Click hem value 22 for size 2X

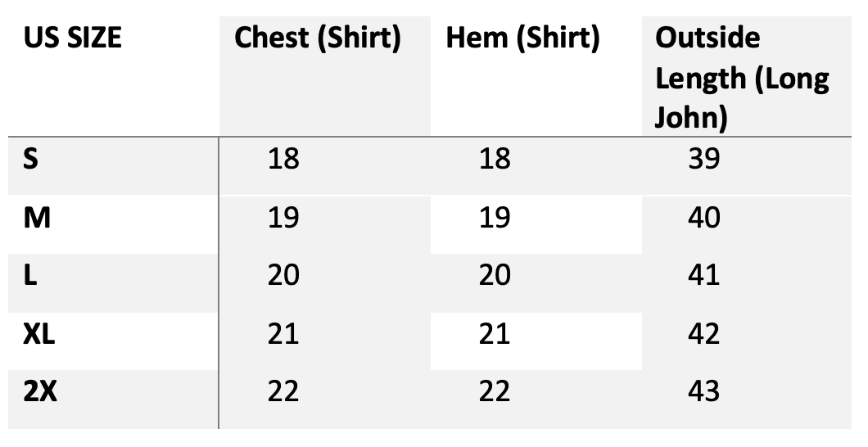[x=495, y=391]
